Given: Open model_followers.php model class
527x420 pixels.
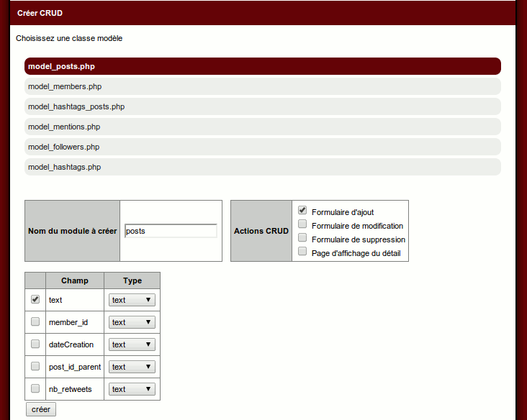Looking at the screenshot, I should [x=63, y=147].
